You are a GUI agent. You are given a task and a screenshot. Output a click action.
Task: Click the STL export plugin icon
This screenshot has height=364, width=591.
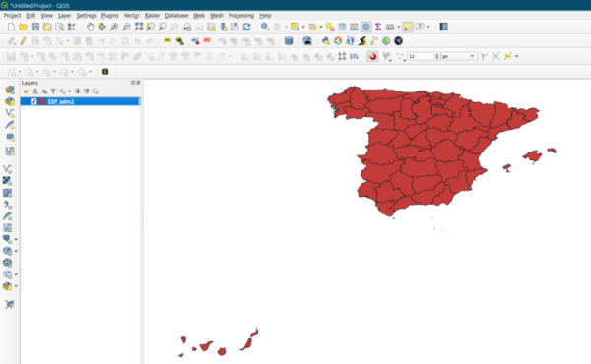[x=354, y=56]
